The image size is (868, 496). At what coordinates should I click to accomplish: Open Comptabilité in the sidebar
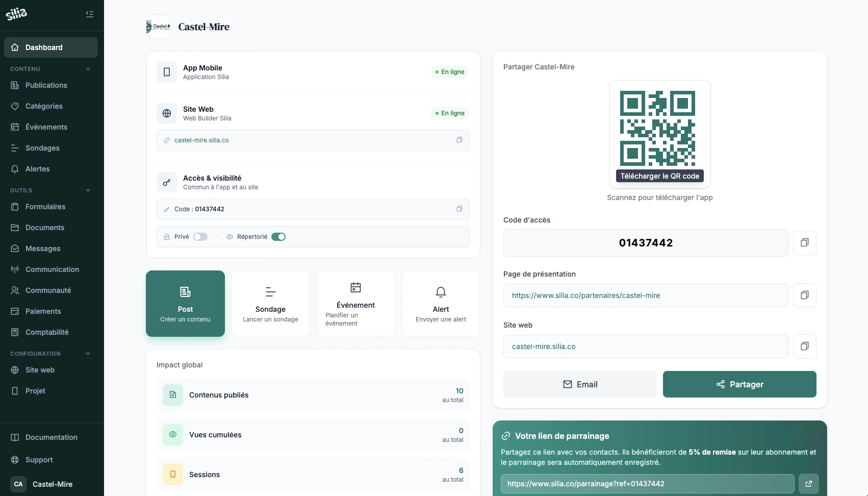click(x=51, y=332)
